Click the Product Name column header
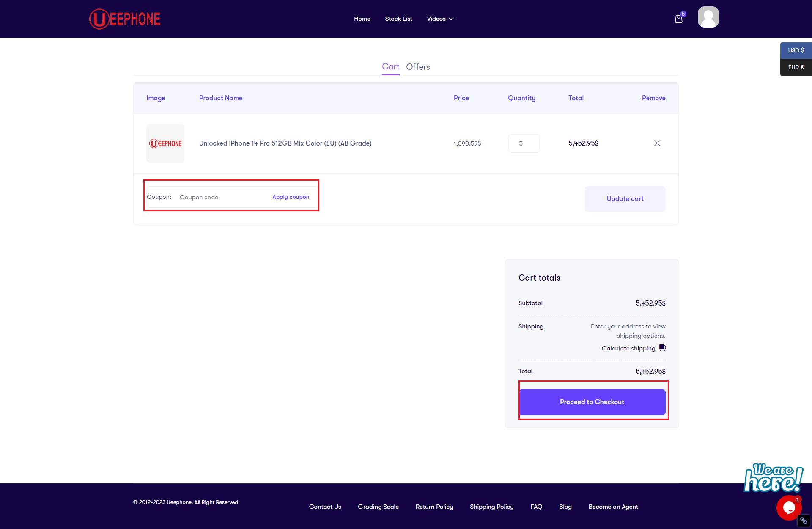The height and width of the screenshot is (529, 812). [221, 98]
